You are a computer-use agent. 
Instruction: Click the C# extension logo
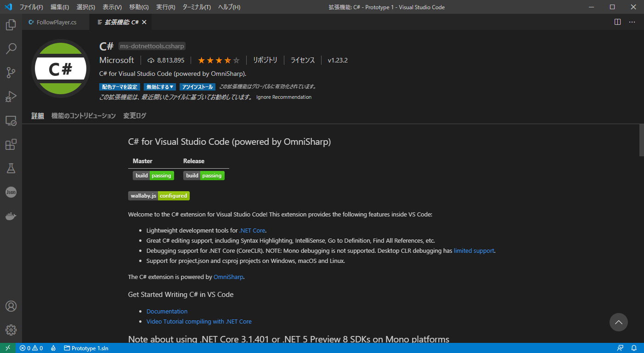tap(61, 68)
